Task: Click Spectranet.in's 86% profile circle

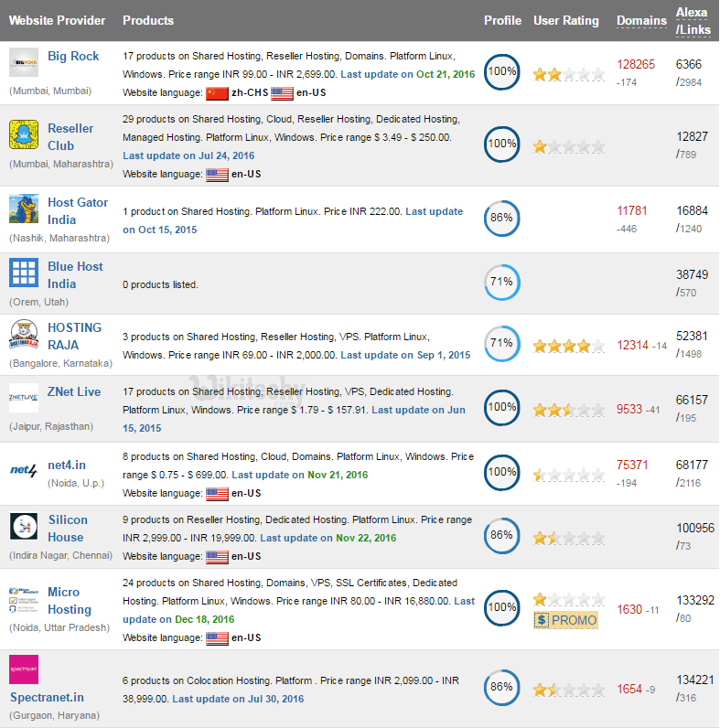Action: point(501,688)
